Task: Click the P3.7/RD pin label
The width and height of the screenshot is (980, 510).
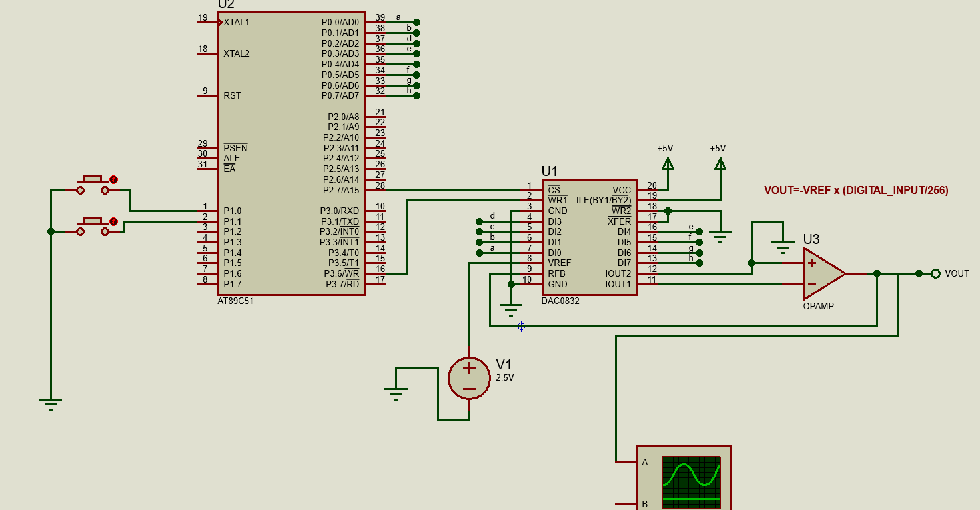Action: (342, 284)
